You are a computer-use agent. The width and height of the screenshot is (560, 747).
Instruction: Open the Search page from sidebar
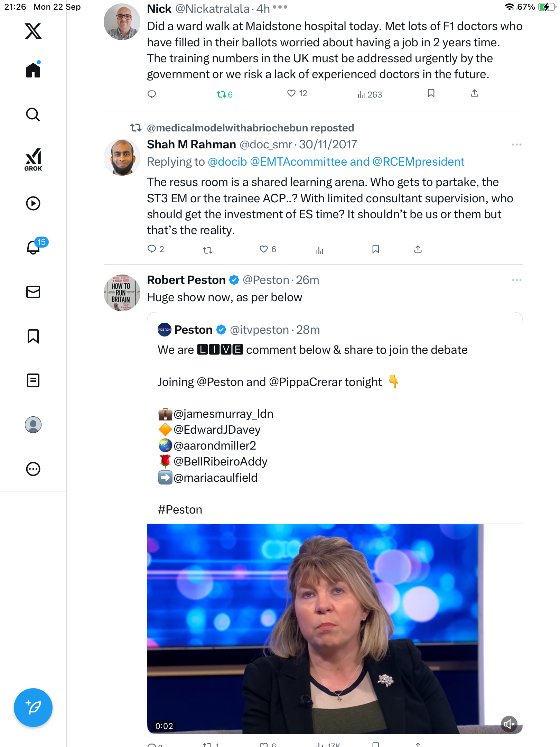33,115
